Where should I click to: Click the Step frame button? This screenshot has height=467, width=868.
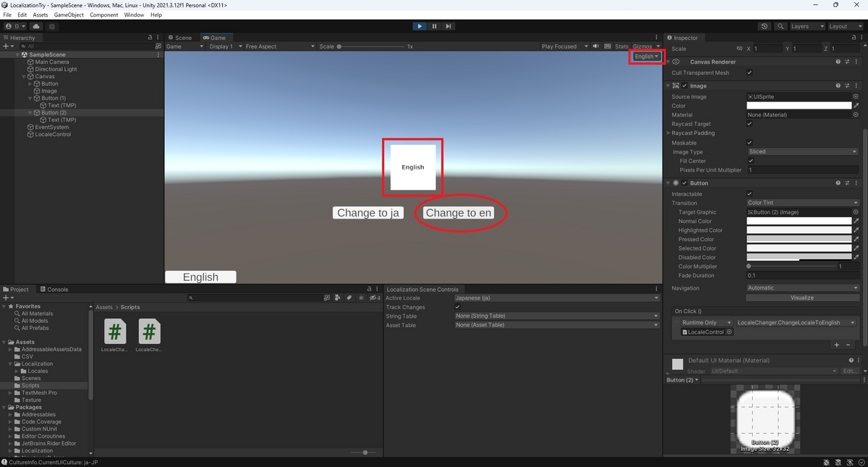[448, 26]
